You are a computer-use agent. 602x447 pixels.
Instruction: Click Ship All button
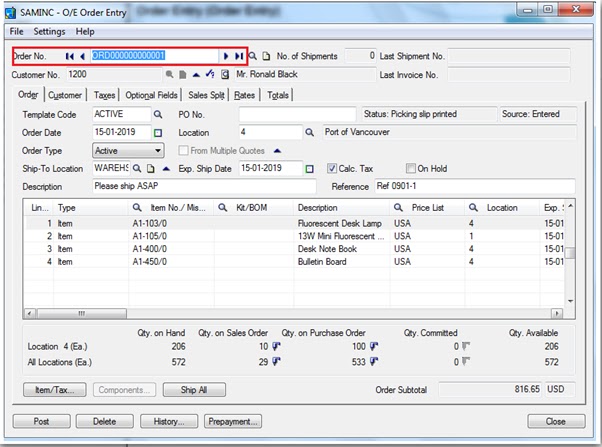pos(194,390)
